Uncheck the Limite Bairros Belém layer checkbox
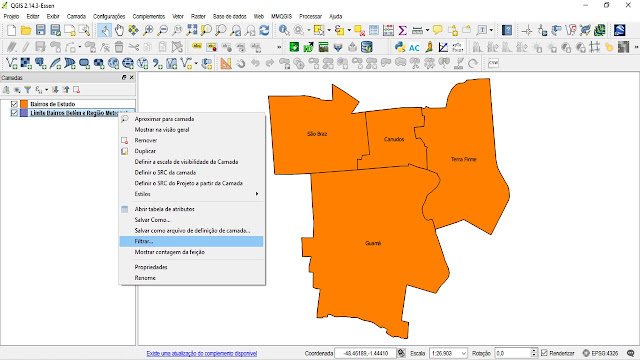640x360 pixels. click(x=14, y=113)
